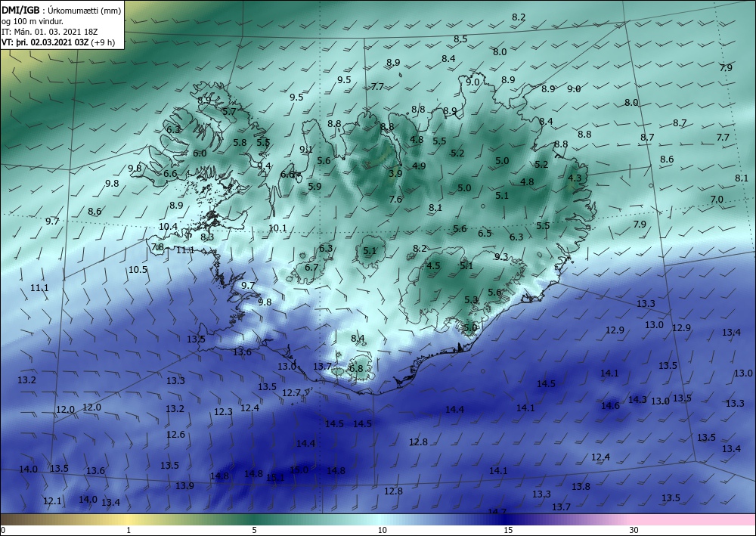Click the 12.7 value off the south coast
756x536 pixels.
[x=291, y=393]
